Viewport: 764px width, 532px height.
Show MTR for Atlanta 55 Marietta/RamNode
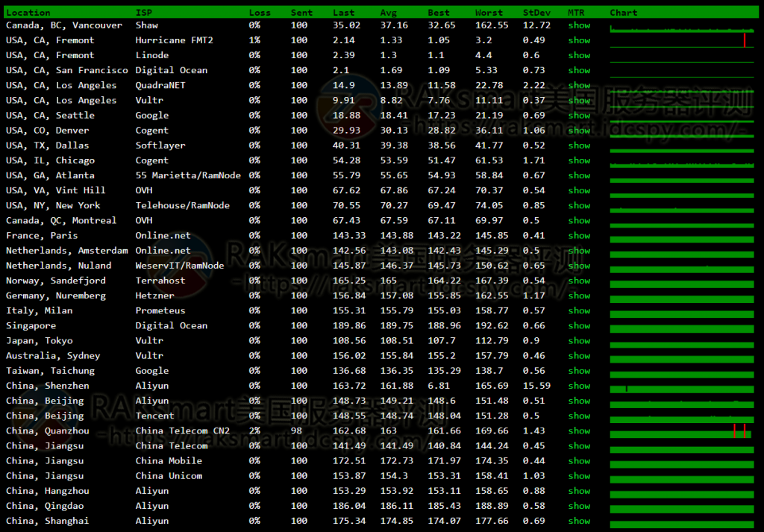579,175
